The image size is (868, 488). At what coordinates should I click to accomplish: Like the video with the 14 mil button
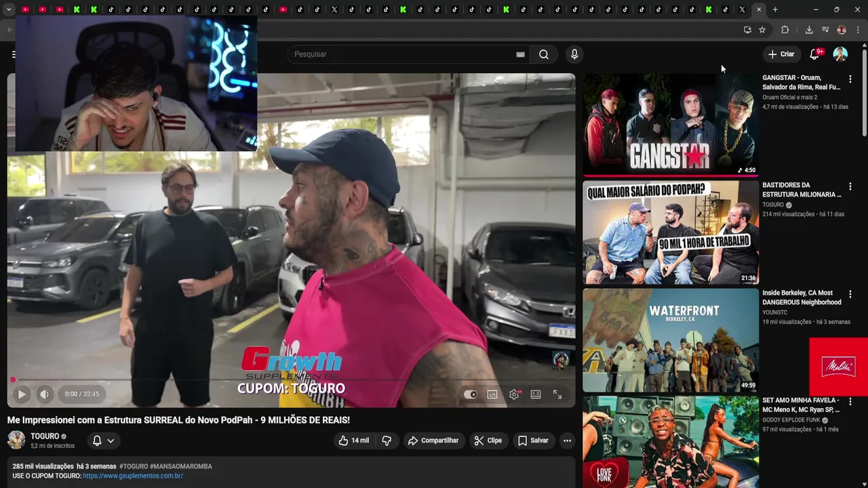pos(353,441)
